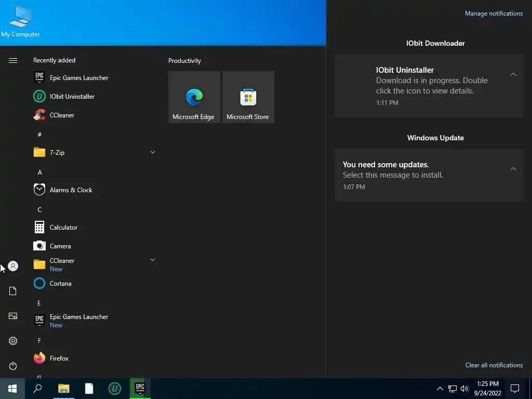This screenshot has width=532, height=399.
Task: Open the blank document app on taskbar
Action: (89, 389)
